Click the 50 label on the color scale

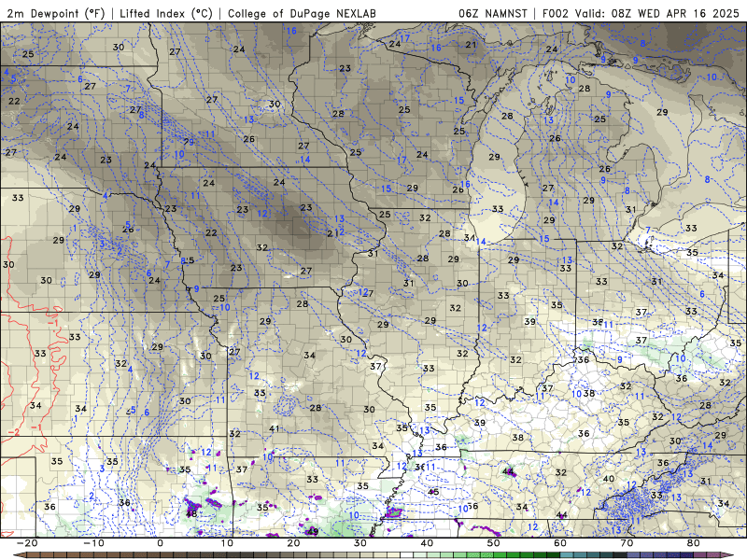pos(494,543)
